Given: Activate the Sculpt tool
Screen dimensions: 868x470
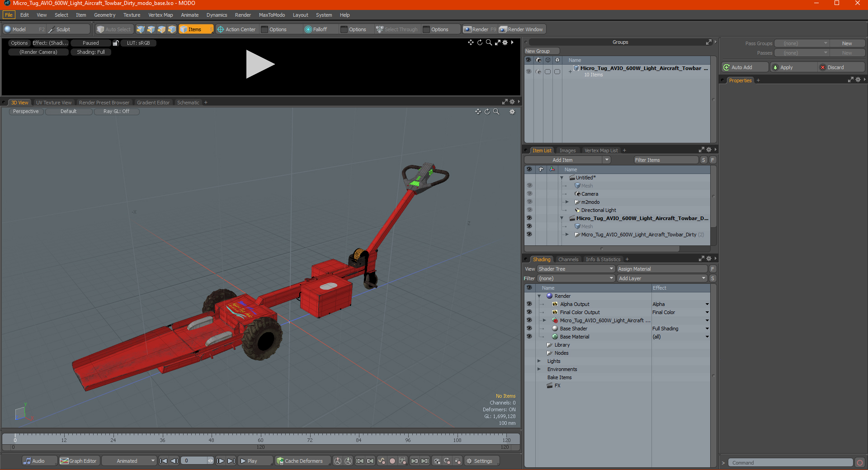Looking at the screenshot, I should pos(68,29).
